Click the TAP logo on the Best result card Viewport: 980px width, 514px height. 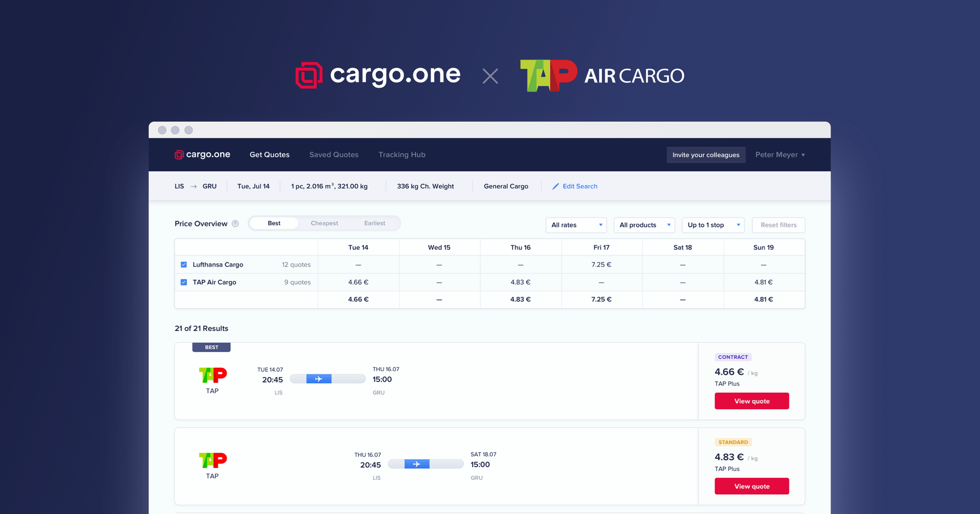pyautogui.click(x=212, y=376)
